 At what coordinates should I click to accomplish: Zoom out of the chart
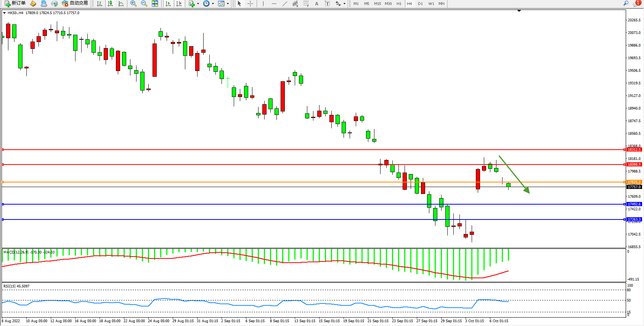(x=144, y=3)
